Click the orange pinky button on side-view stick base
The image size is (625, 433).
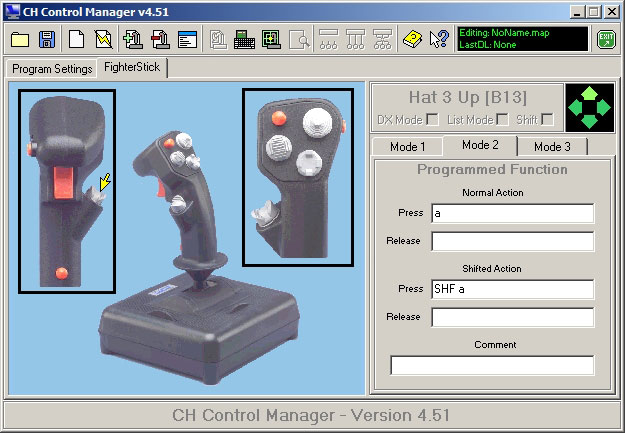(61, 274)
